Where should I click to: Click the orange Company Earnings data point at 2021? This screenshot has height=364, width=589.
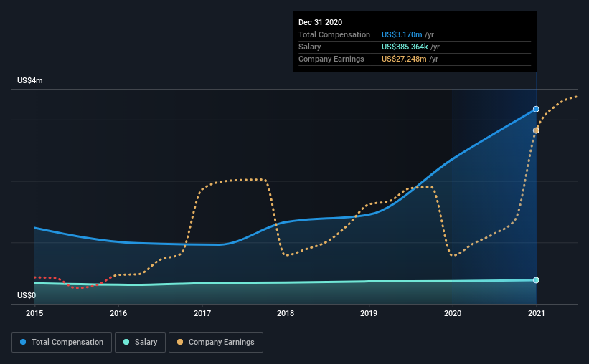pos(536,130)
